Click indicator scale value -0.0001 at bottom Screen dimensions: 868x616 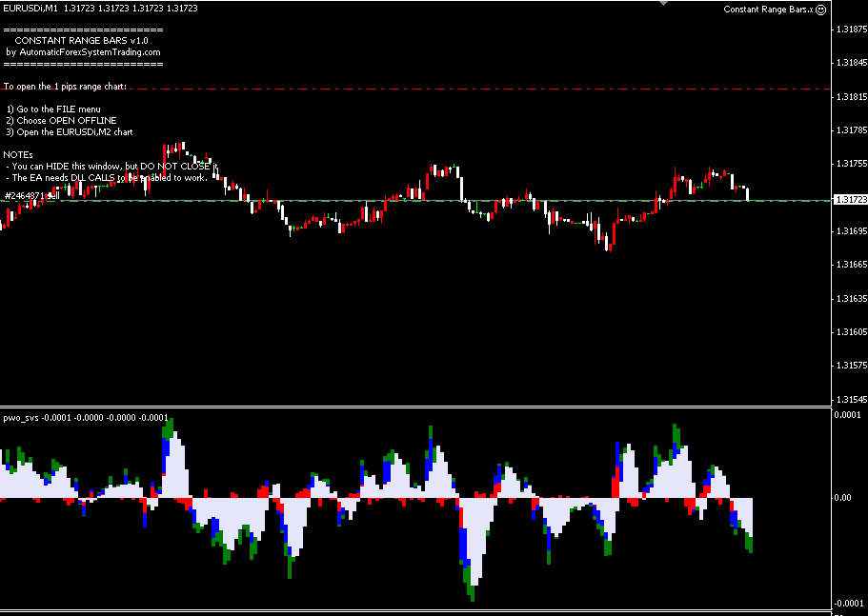849,604
